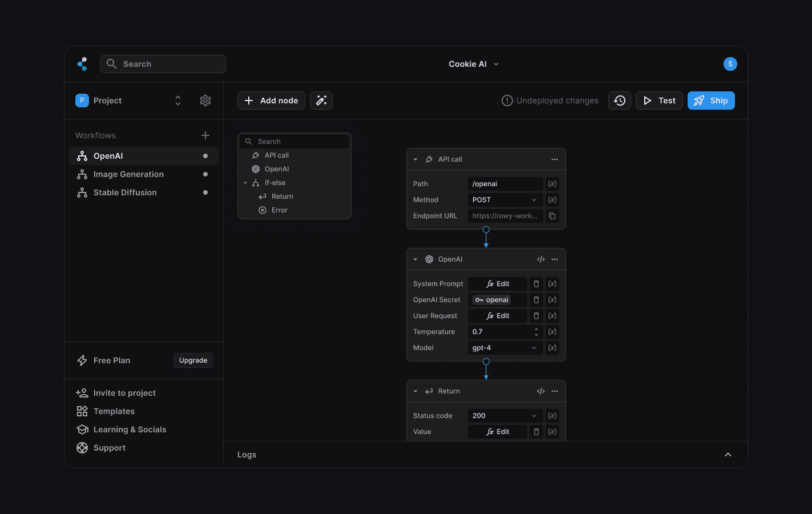
Task: Click the Ship button
Action: (710, 101)
